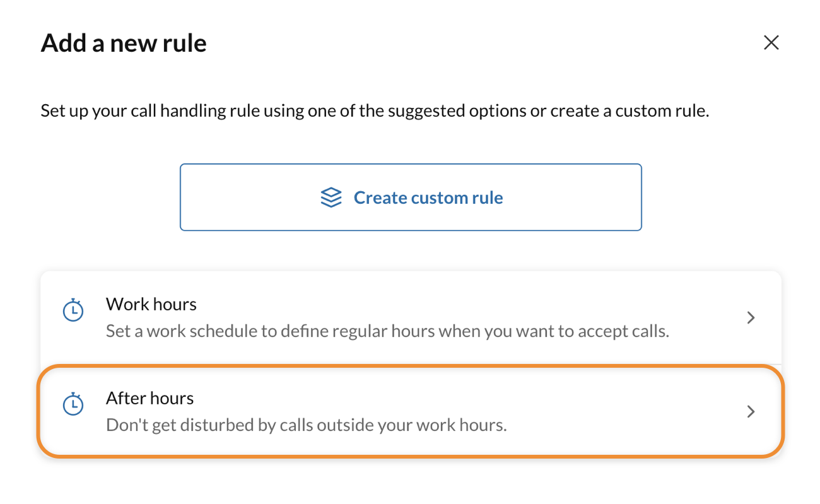This screenshot has width=820, height=504.
Task: Click the 'Set a work schedule' description
Action: 387,331
